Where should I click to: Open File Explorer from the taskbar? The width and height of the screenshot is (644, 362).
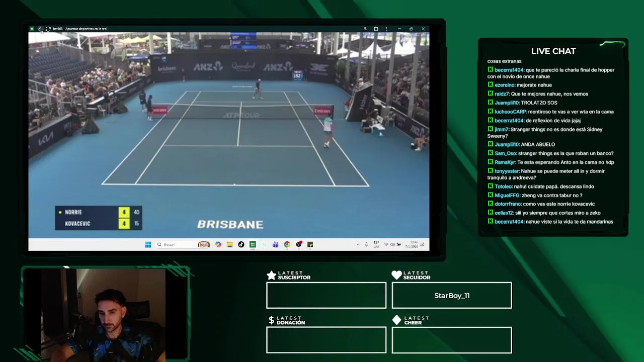click(x=229, y=245)
